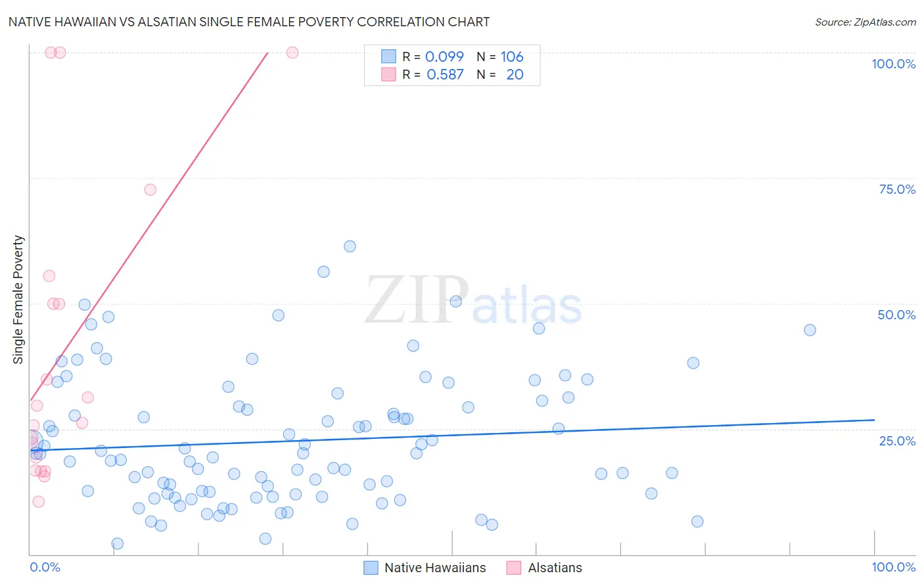The image size is (924, 586).
Task: Select the pink swatch beside R = 0.587
Action: point(389,74)
